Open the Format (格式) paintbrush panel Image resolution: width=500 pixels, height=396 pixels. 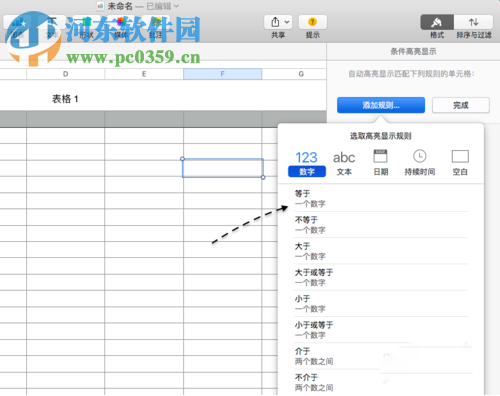[x=437, y=22]
